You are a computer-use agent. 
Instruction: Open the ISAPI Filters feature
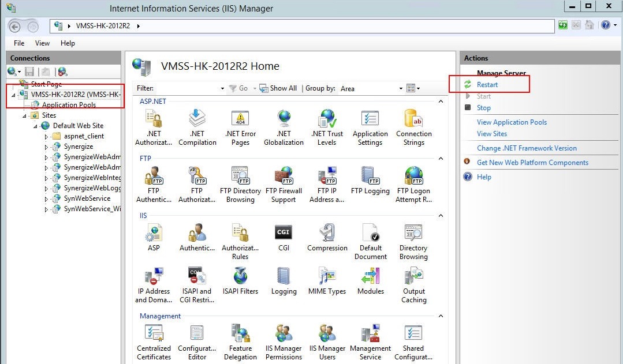tap(240, 280)
